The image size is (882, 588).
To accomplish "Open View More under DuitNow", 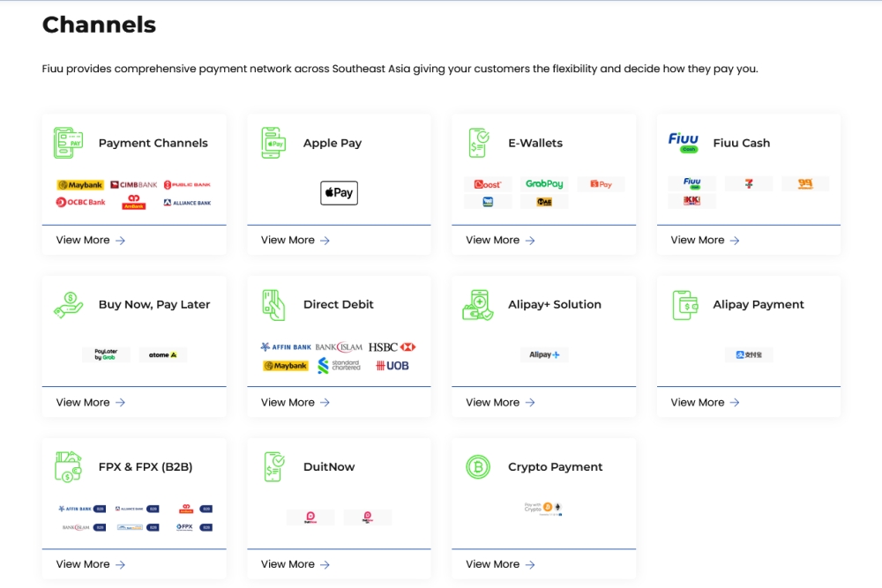I will pos(295,564).
